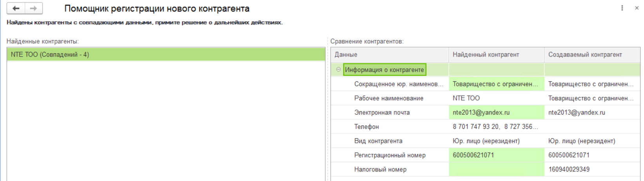The width and height of the screenshot is (644, 181).
Task: Select the Рабочее наименование row label
Action: tap(389, 98)
